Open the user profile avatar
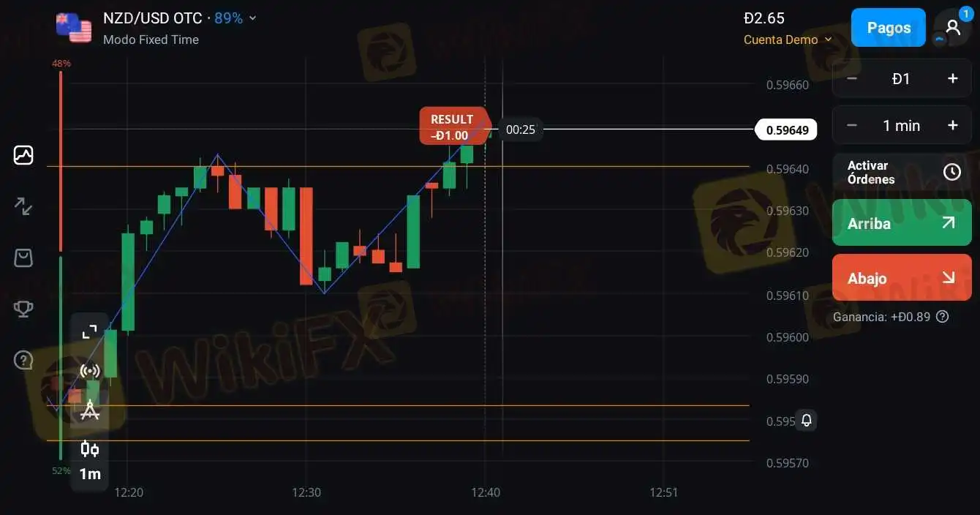The width and height of the screenshot is (980, 515). click(952, 28)
